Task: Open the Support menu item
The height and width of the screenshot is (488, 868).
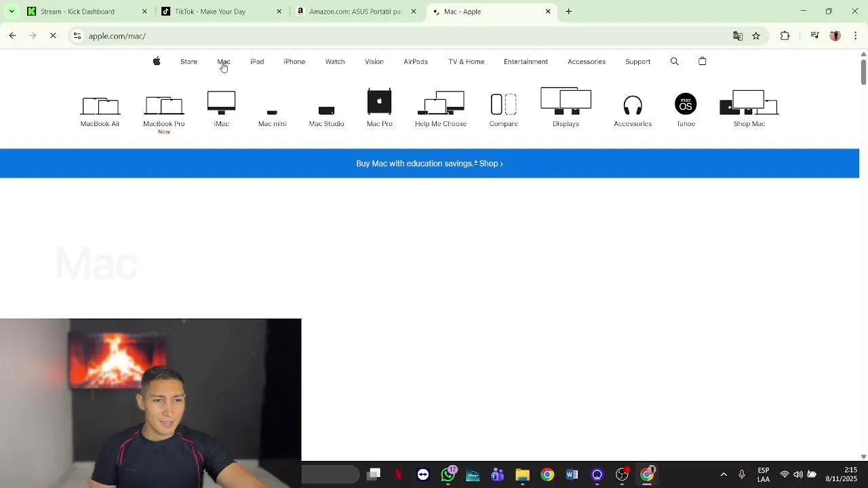Action: 637,62
